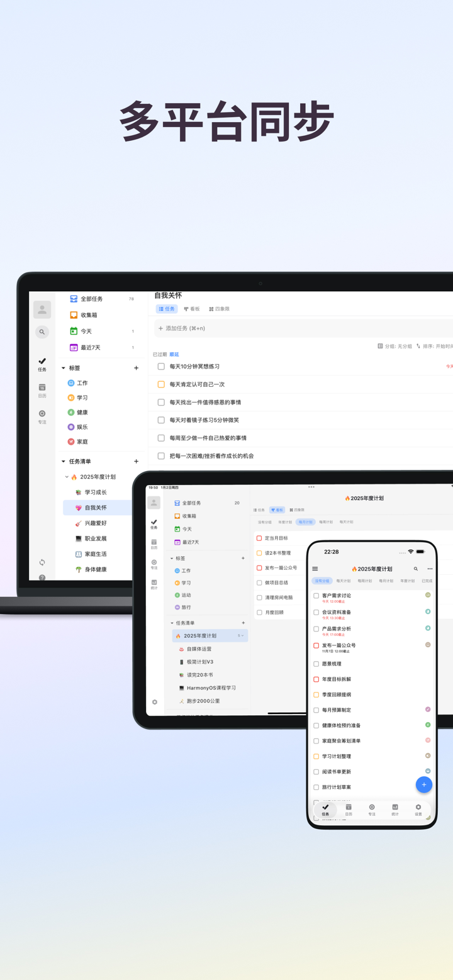Open the three-dot more menu on phone
This screenshot has width=453, height=980.
tap(430, 569)
